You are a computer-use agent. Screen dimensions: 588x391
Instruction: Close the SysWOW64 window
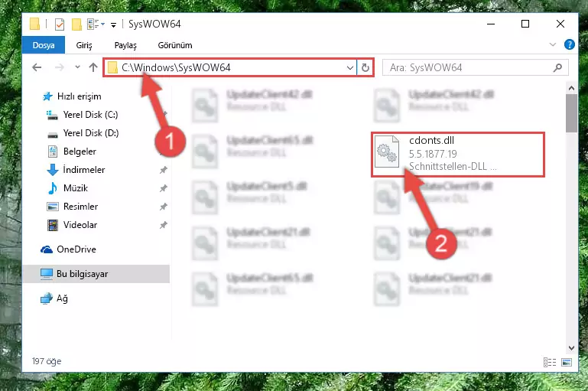[x=560, y=24]
